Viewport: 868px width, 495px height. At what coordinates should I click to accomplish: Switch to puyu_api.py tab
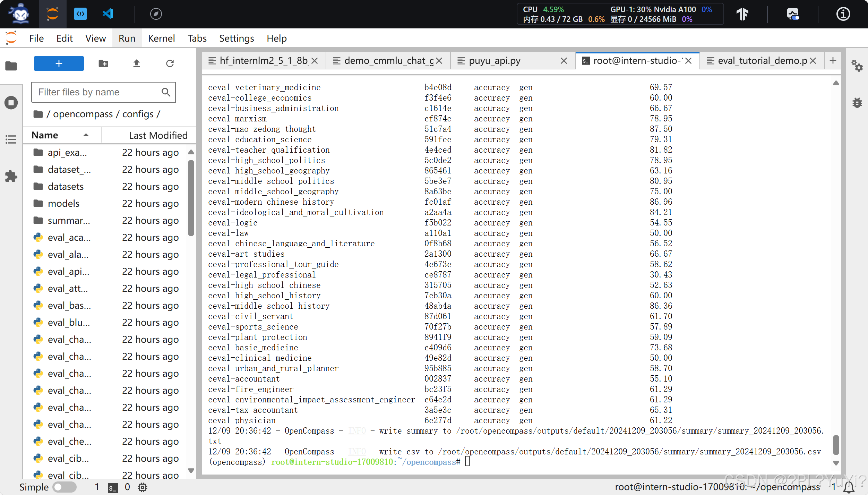coord(495,61)
